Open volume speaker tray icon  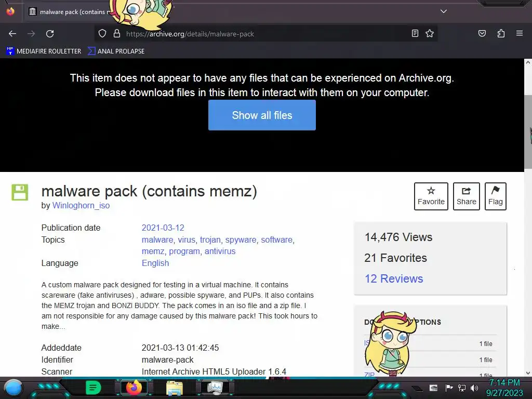tap(474, 388)
